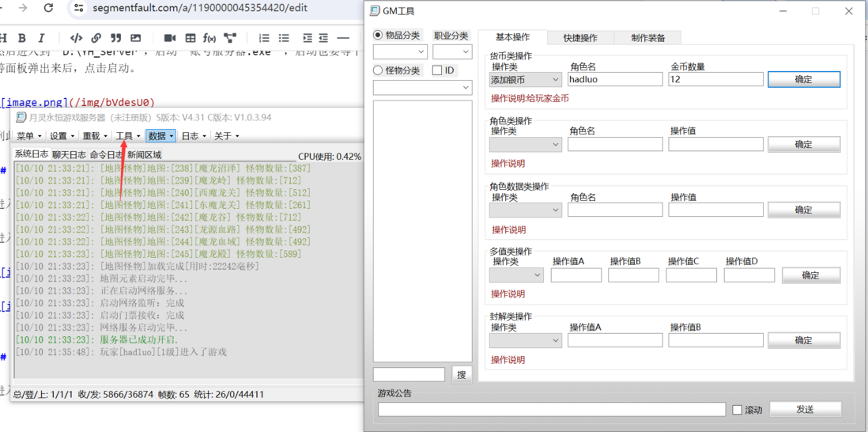Create an ordered list in the editor

point(265,38)
